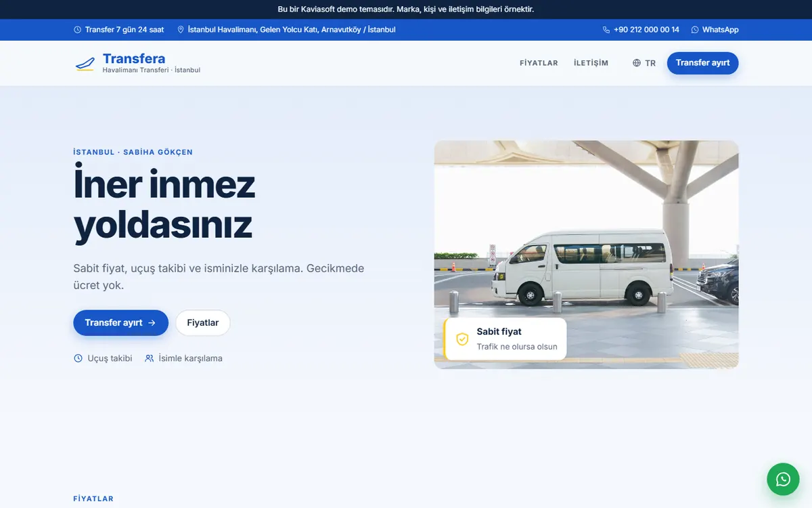
Task: Click the İSTANBUL · SABİHA GÖKÇEN label
Action: 133,152
